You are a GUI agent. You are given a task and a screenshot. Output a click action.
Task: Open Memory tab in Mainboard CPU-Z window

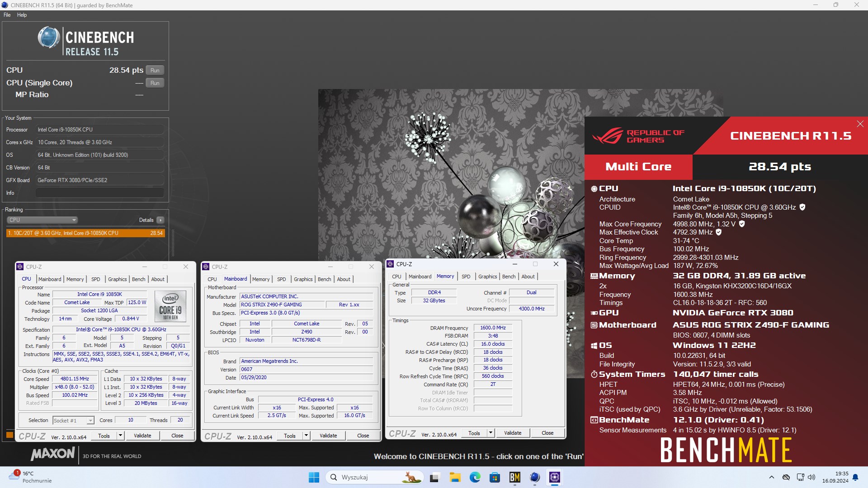[261, 279]
